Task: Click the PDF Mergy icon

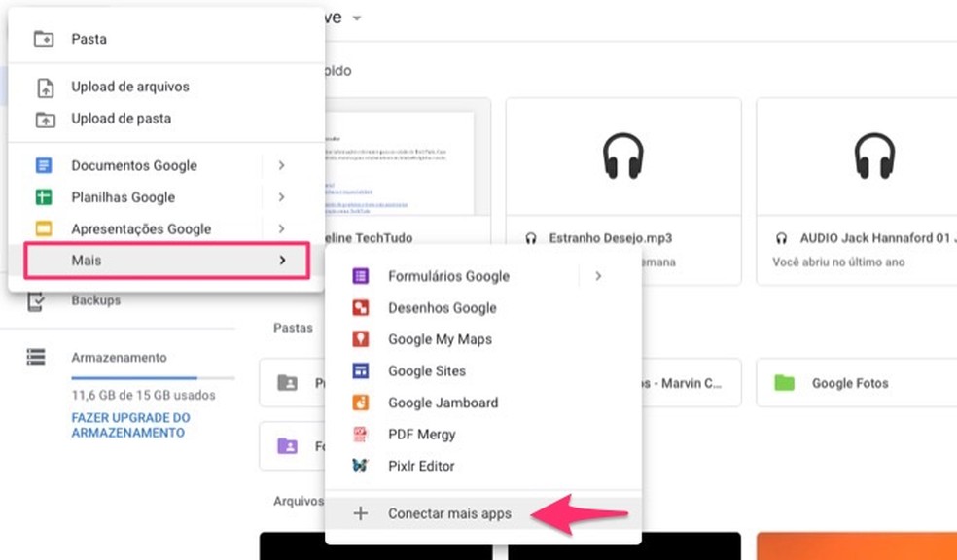Action: [x=360, y=435]
